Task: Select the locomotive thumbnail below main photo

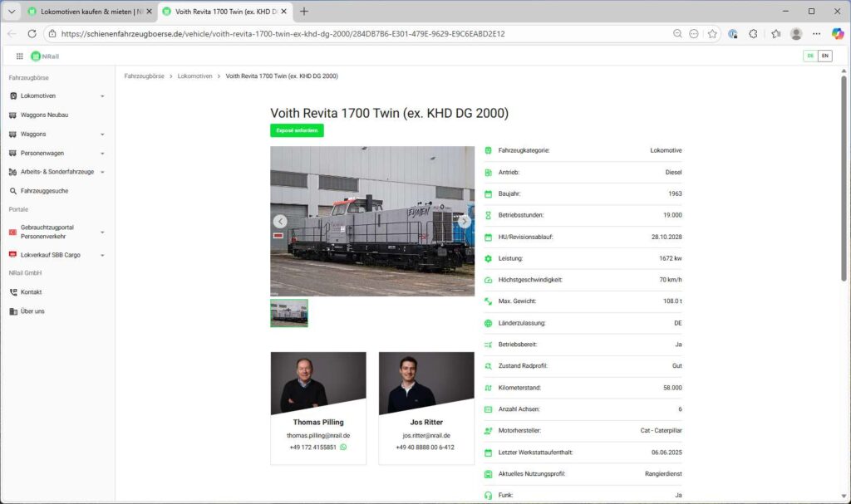Action: point(289,313)
